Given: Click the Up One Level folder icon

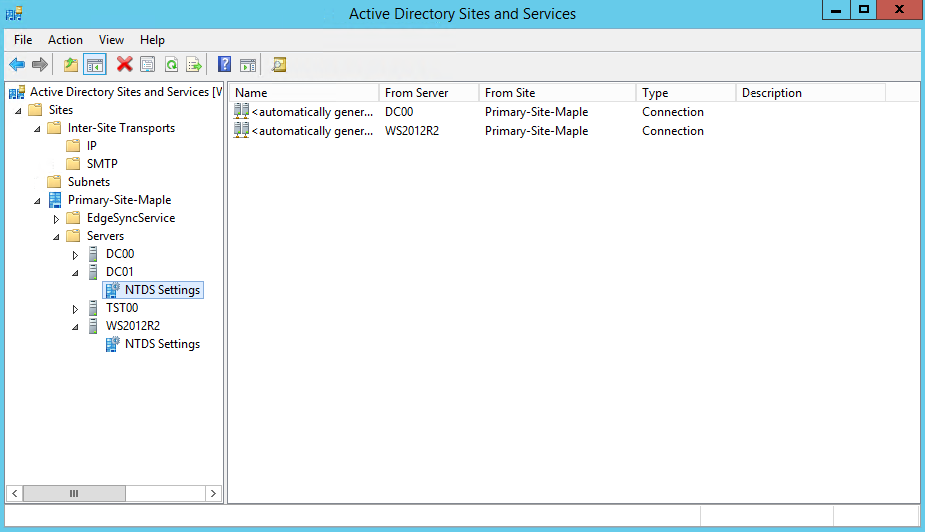Looking at the screenshot, I should tap(71, 65).
